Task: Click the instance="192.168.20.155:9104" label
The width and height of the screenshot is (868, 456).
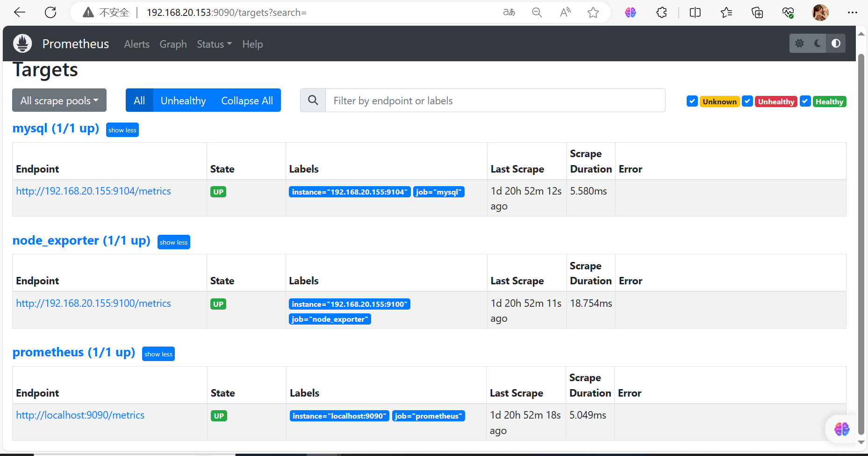Action: (x=350, y=192)
